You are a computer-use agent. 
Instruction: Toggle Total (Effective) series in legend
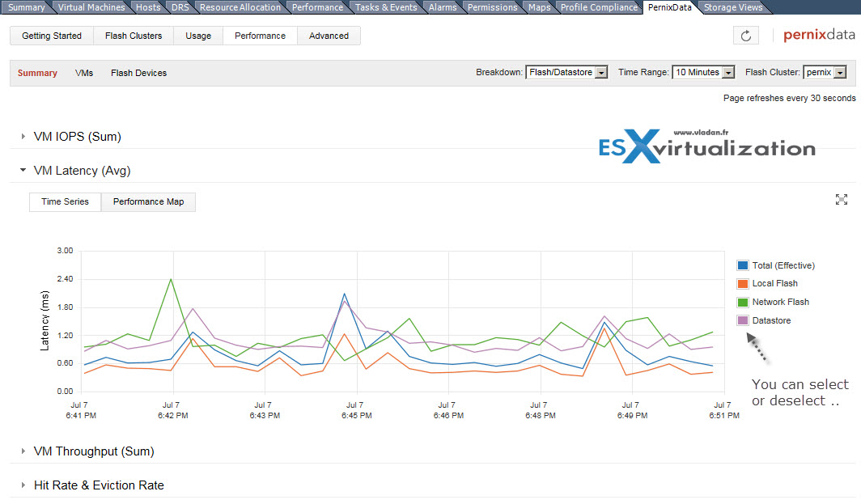(x=775, y=265)
